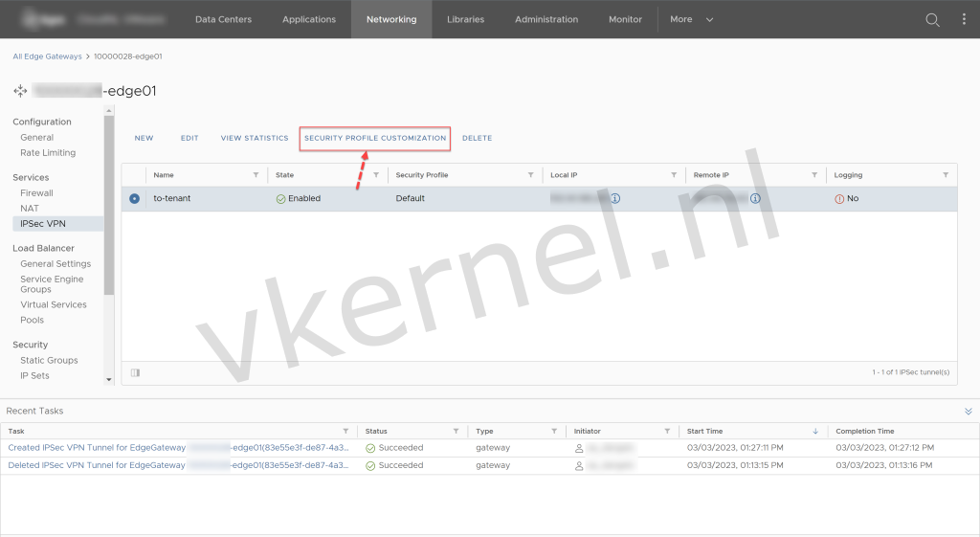Screen dimensions: 980x537
Task: Open Load Balancer General Settings
Action: pos(56,264)
